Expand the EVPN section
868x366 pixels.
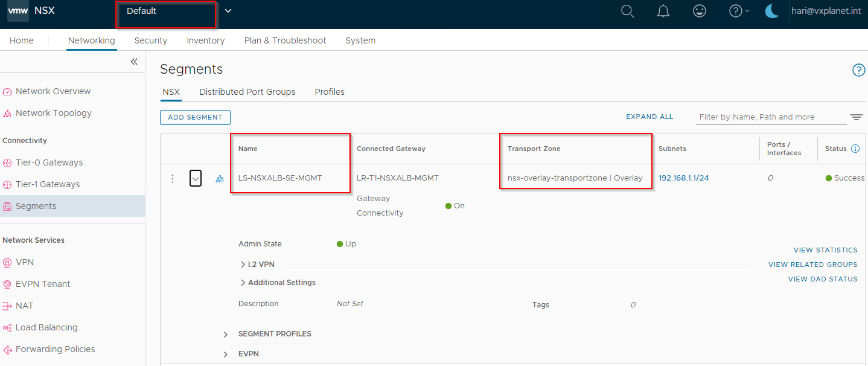point(226,354)
